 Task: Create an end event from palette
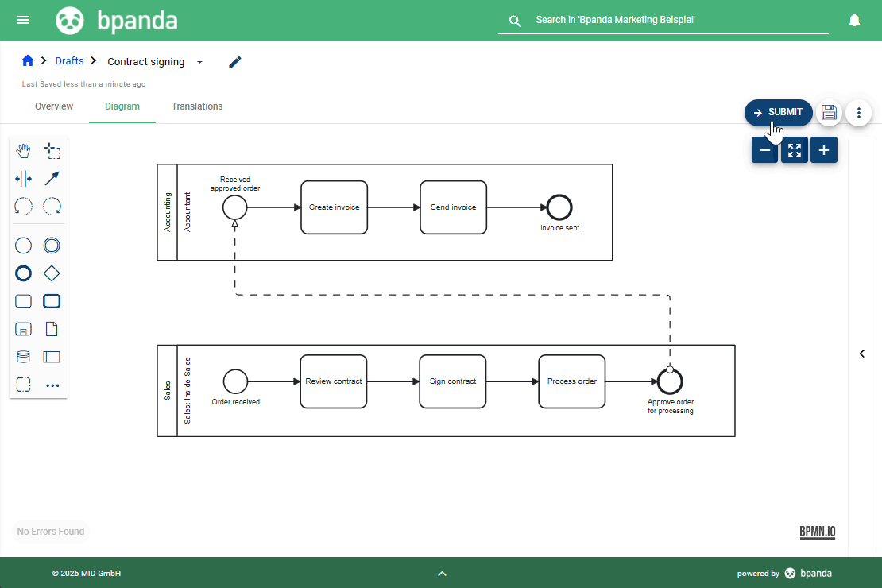(x=23, y=273)
